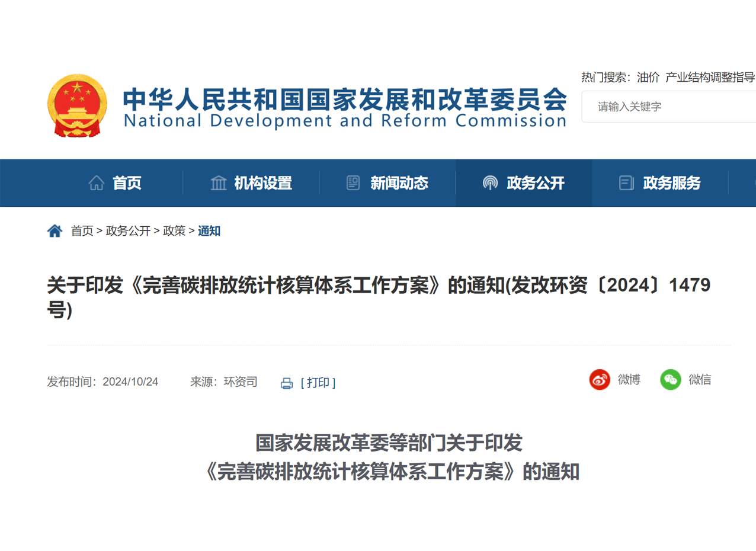Open the 首页 navigation tab
The image size is (756, 551).
pos(127,183)
